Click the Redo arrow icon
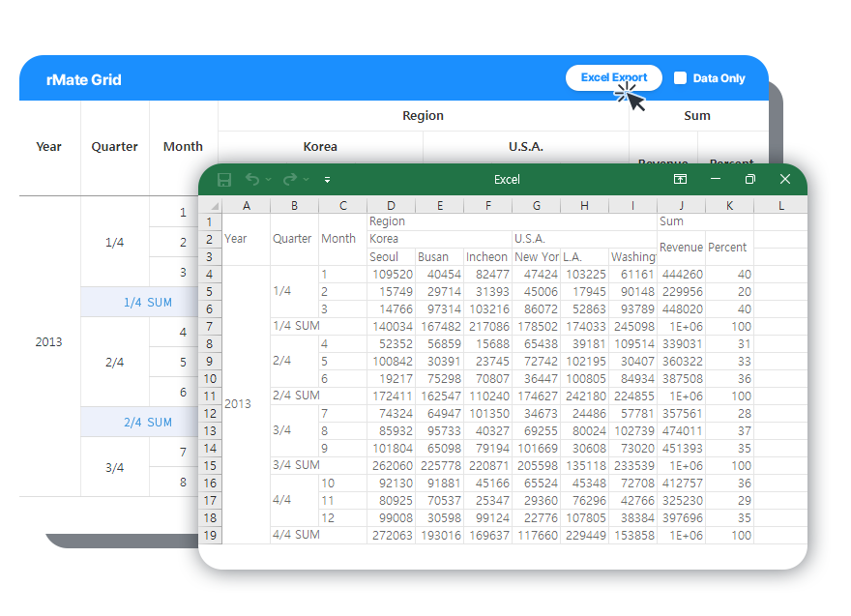The height and width of the screenshot is (616, 851). 289,180
